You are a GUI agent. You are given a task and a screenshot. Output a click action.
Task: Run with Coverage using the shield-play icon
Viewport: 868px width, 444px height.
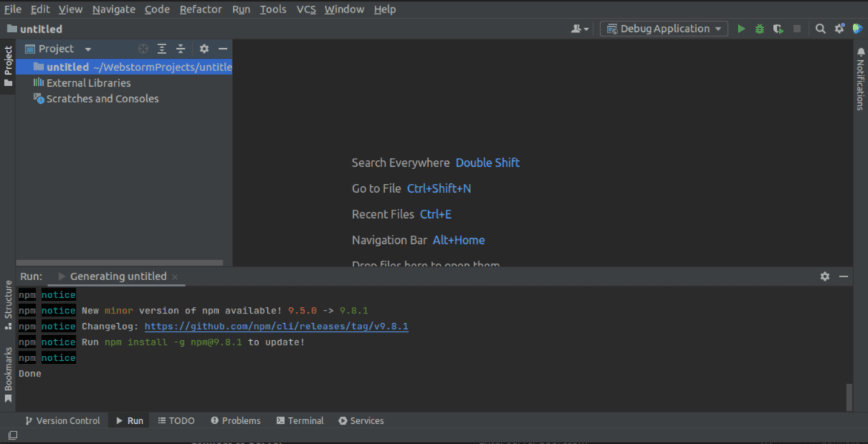point(777,28)
